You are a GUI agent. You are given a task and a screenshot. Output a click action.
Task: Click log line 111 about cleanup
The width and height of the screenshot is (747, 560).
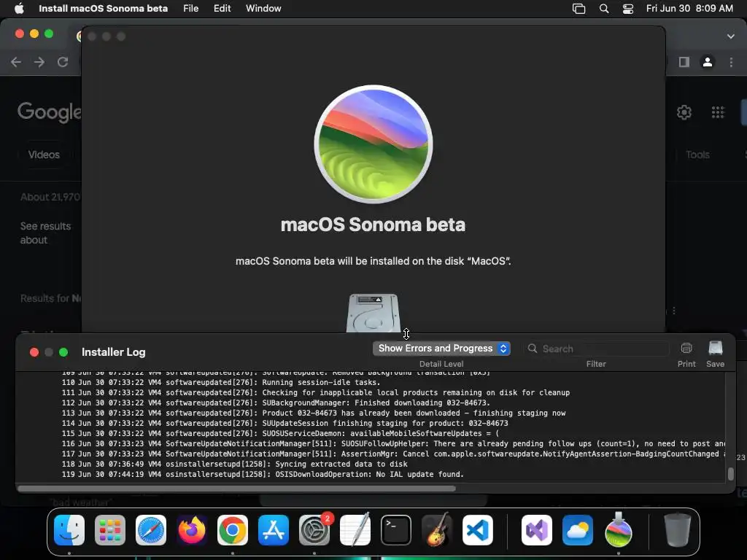coord(315,393)
